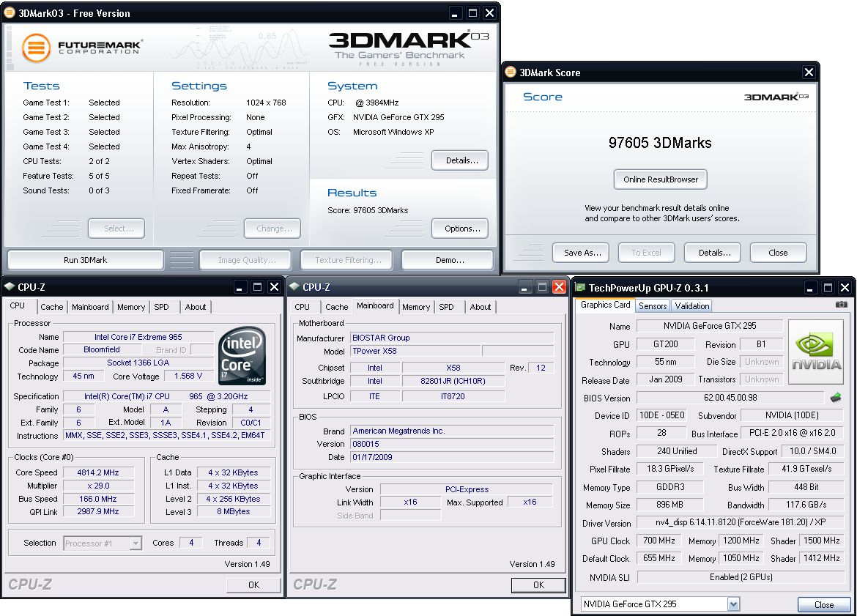This screenshot has width=857, height=616.
Task: Open the About tab in the CPU-Z window showing the Motherboard section
Action: coord(481,307)
